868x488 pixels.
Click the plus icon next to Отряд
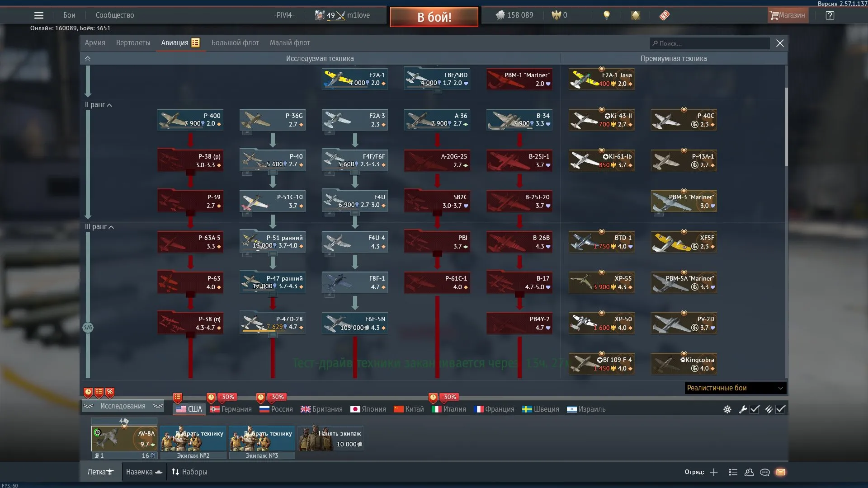[714, 472]
